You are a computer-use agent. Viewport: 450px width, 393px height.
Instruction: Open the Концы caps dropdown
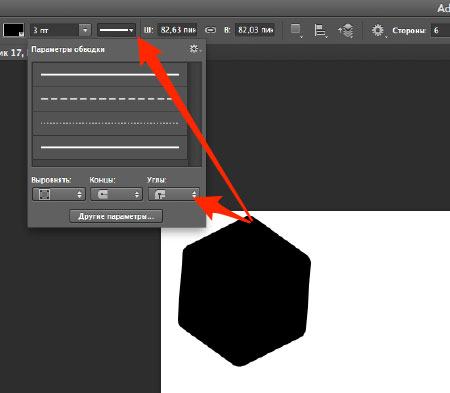click(x=116, y=194)
